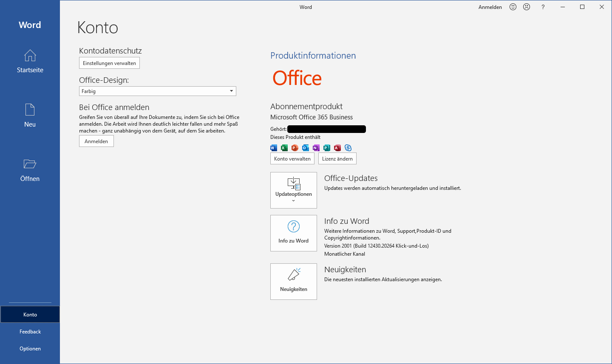The image size is (612, 364).
Task: Open help with the question mark icon
Action: click(x=543, y=7)
